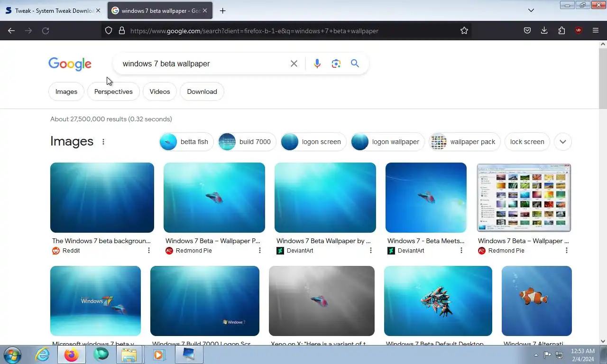Viewport: 607px width, 364px height.
Task: Open the clownfish wallpaper thumbnail
Action: [537, 301]
